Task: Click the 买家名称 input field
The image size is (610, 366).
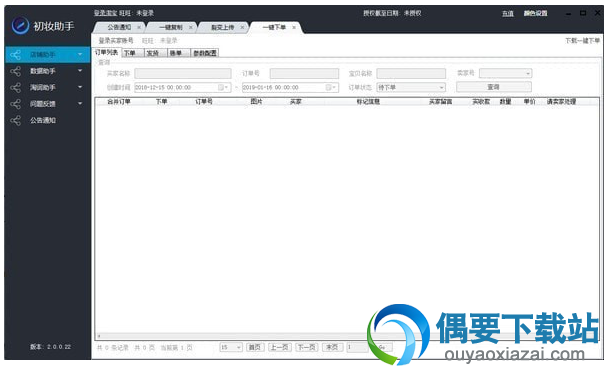Action: pyautogui.click(x=182, y=74)
